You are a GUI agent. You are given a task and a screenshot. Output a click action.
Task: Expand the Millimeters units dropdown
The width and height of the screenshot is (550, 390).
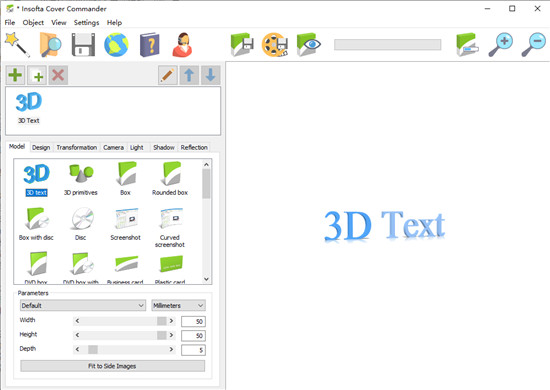coord(179,305)
